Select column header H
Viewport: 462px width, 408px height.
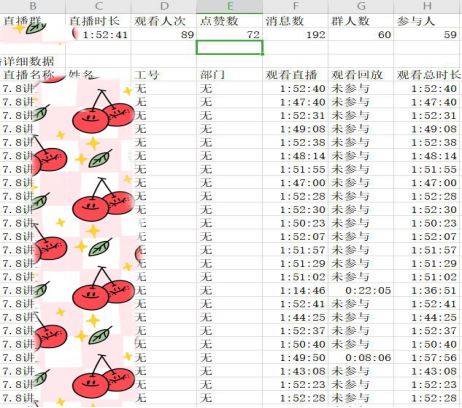[428, 6]
